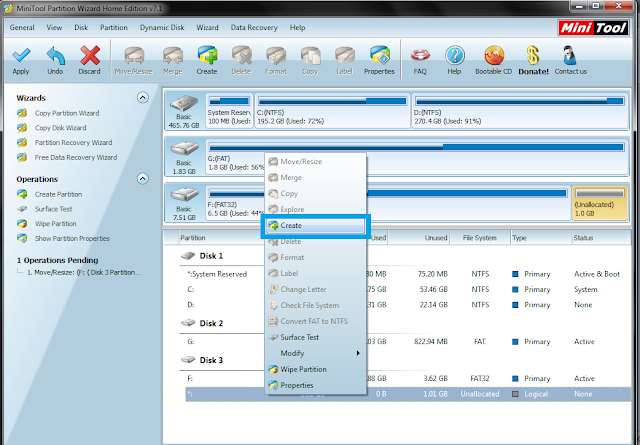
Task: Click the Apply checkmark icon
Action: 21,56
